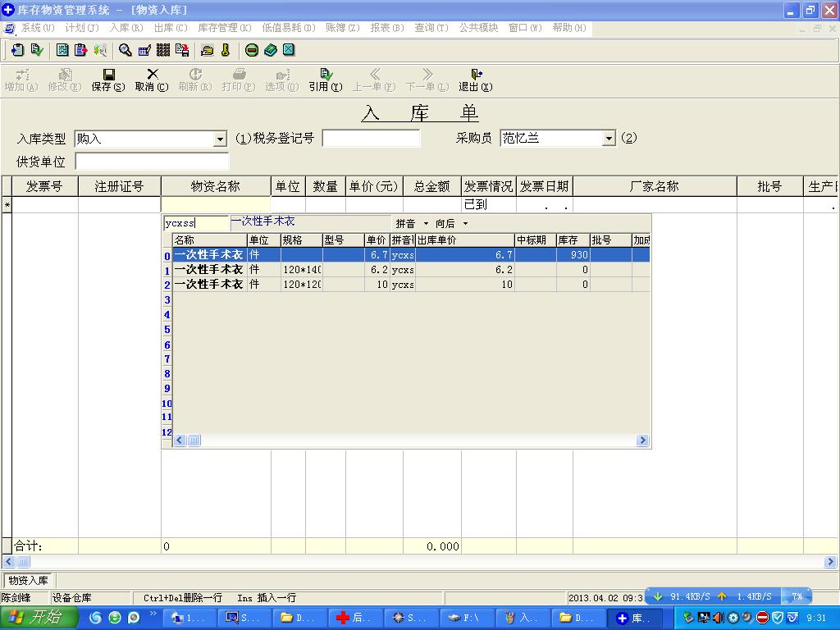Open the 入库类型 dropdown arrow
Image resolution: width=840 pixels, height=630 pixels.
click(x=220, y=139)
